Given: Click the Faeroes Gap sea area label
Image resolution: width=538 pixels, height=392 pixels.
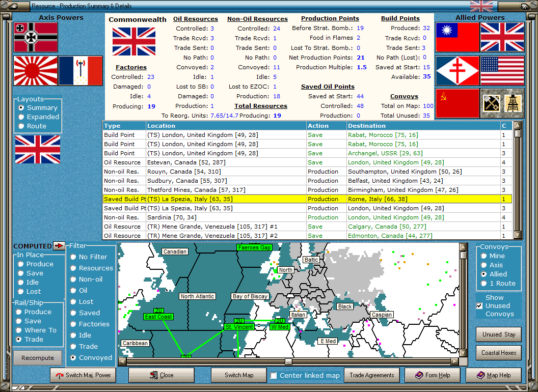Looking at the screenshot, I should tap(255, 247).
